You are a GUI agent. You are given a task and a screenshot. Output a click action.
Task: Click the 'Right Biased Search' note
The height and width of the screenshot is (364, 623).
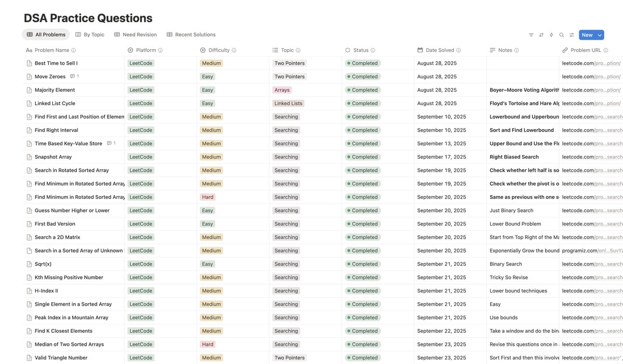[514, 157]
